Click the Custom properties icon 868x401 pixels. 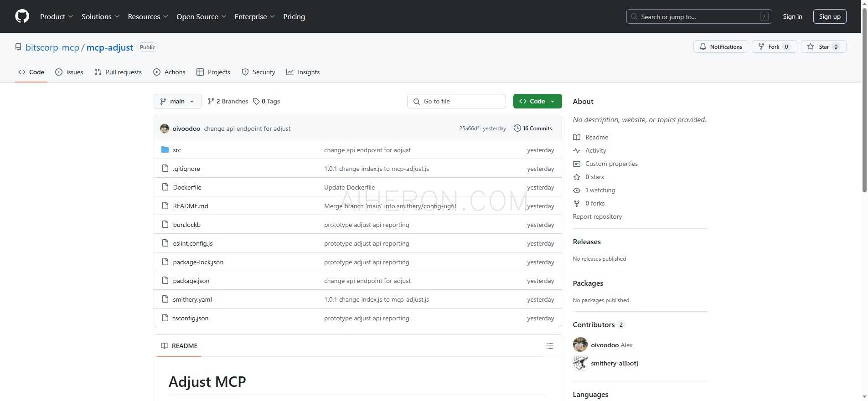click(577, 164)
